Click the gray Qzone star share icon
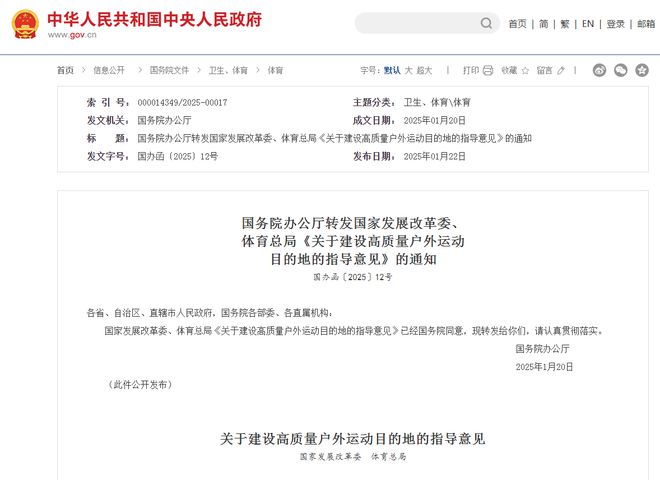The height and width of the screenshot is (480, 660). click(642, 70)
